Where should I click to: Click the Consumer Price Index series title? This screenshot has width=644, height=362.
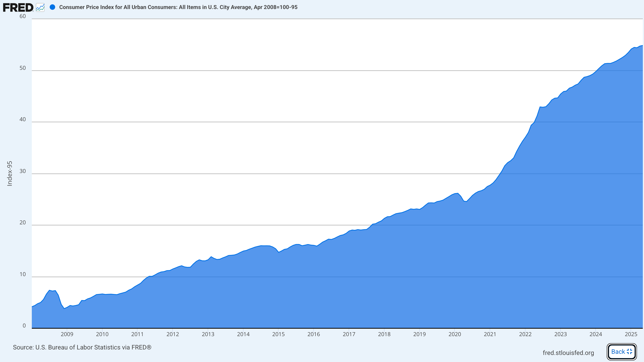coord(178,7)
